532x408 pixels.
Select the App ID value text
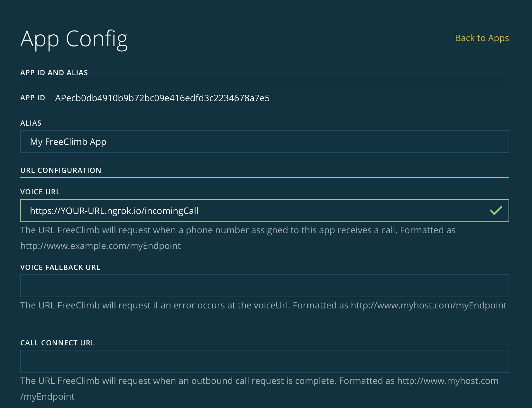pos(162,98)
